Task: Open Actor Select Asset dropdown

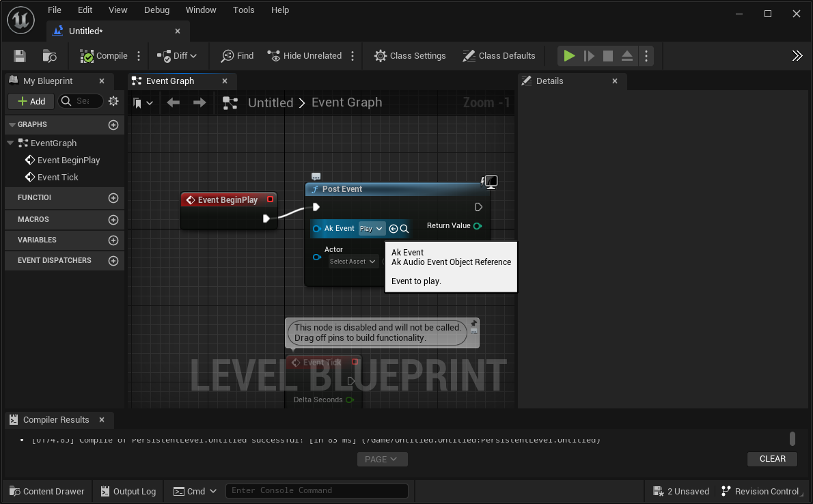Action: (353, 262)
